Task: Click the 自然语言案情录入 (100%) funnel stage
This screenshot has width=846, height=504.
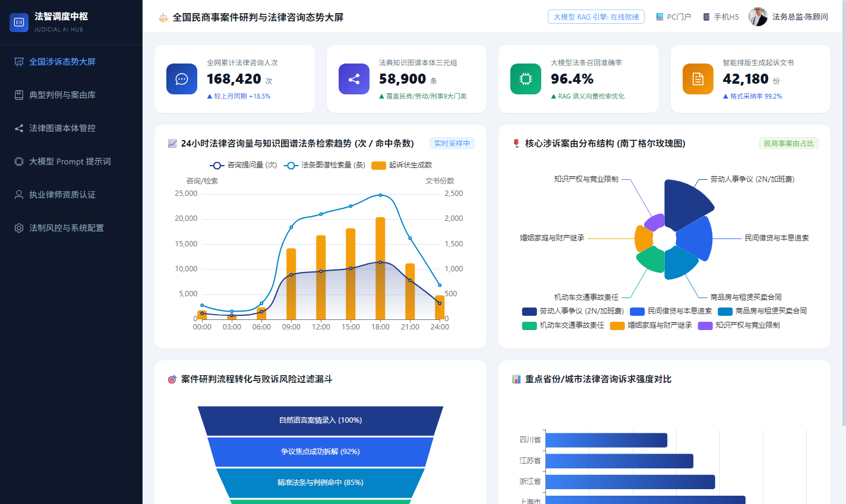Action: coord(321,421)
